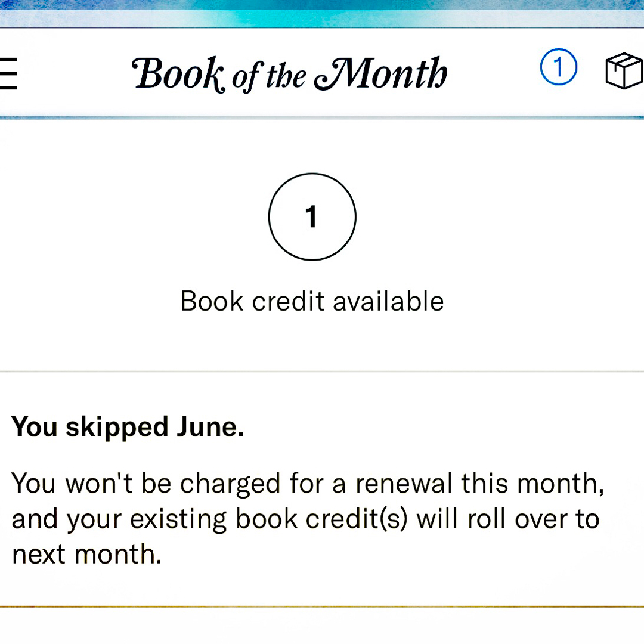This screenshot has width=644, height=644.
Task: Click the blue book credit counter badge
Action: pos(559,67)
